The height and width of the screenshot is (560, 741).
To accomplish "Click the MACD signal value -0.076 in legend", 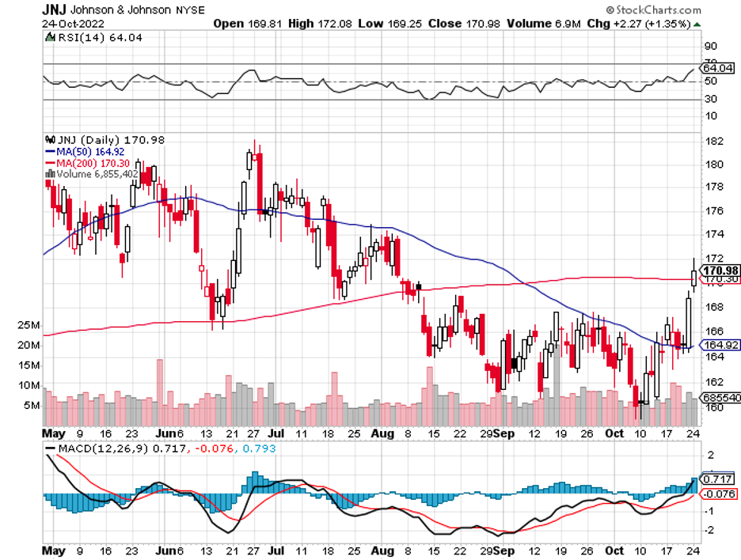I will [214, 448].
